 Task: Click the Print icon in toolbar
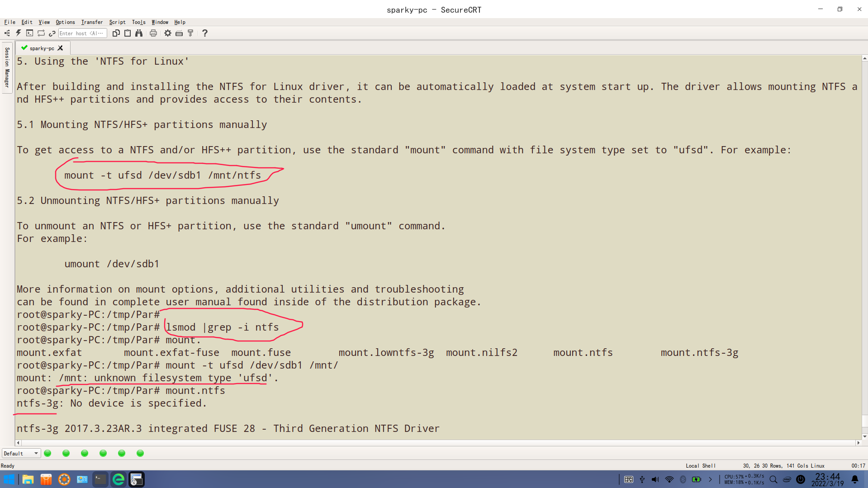point(153,33)
